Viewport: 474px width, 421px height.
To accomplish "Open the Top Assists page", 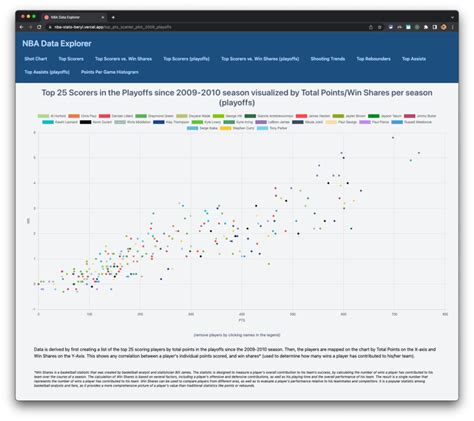I will tap(414, 59).
